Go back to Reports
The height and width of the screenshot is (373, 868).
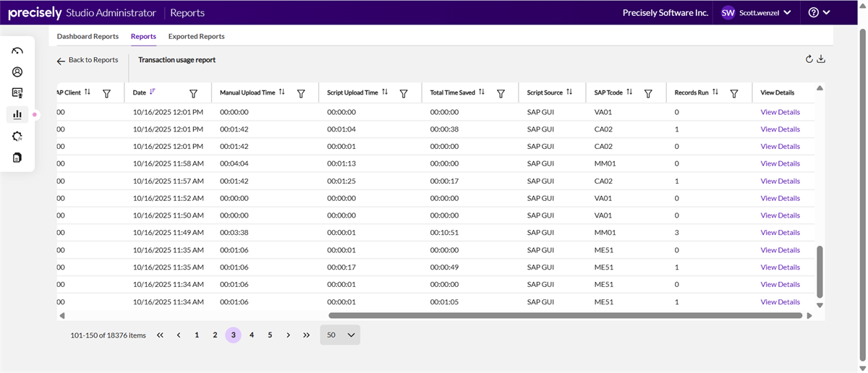88,60
